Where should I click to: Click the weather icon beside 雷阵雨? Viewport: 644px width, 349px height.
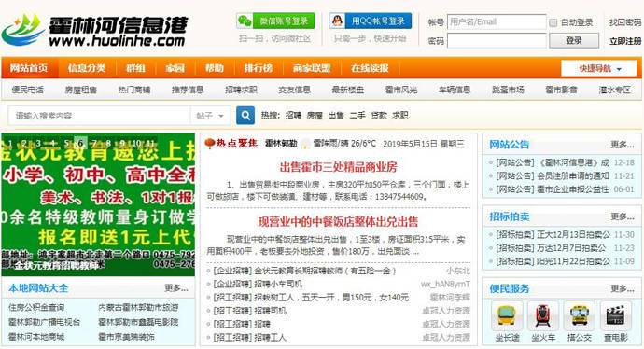point(305,144)
